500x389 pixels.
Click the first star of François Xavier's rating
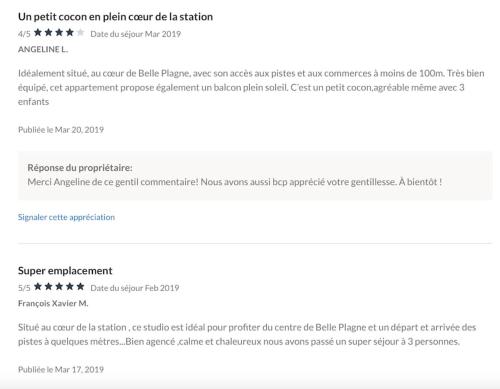38,287
